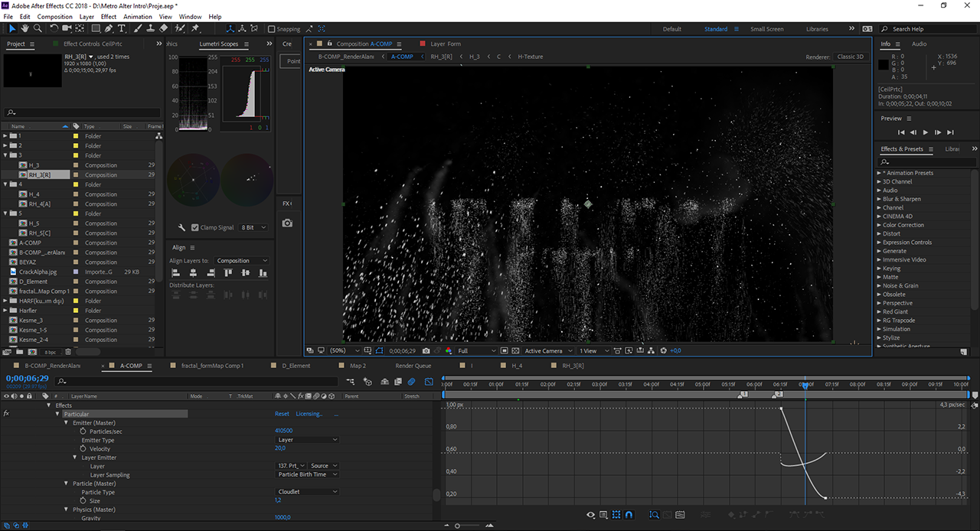Open the Composition menu

(55, 16)
